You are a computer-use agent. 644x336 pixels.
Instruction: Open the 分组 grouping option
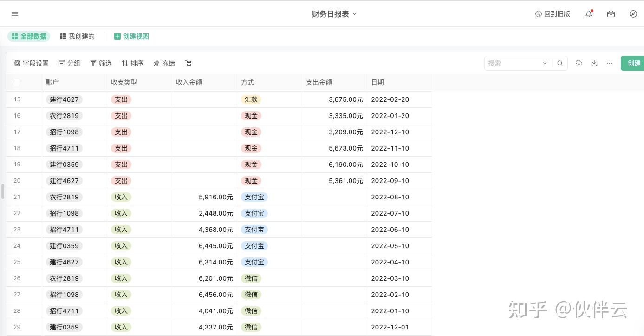[x=69, y=63]
